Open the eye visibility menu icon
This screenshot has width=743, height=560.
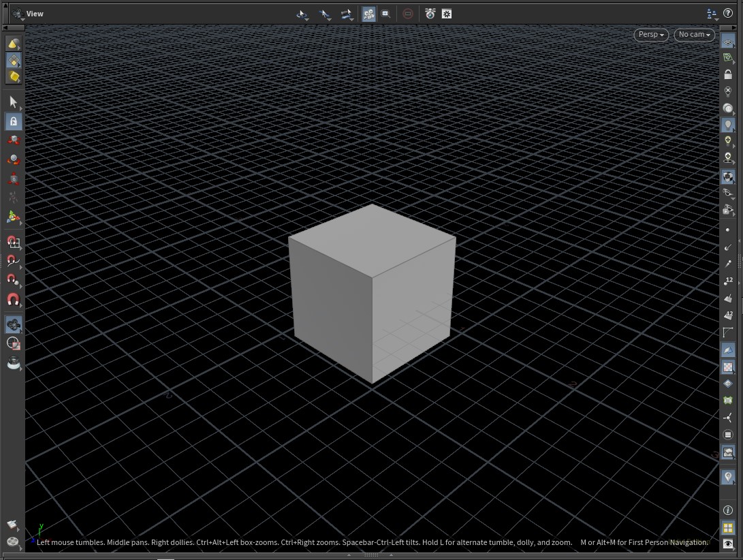click(x=728, y=544)
